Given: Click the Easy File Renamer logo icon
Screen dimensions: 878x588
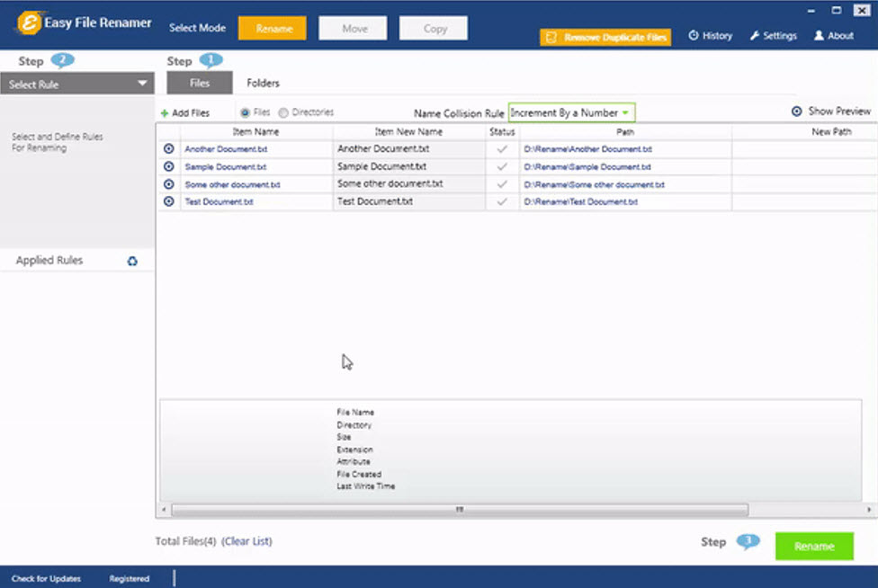Looking at the screenshot, I should 29,23.
